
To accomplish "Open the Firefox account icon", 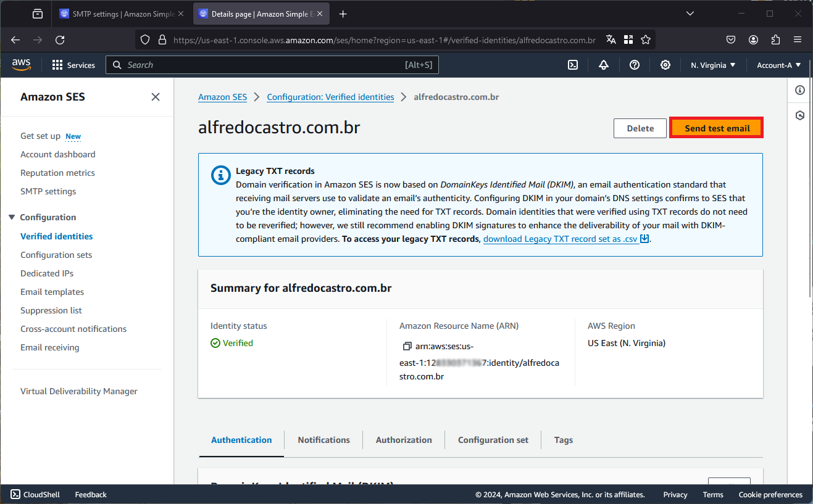I will pyautogui.click(x=753, y=39).
